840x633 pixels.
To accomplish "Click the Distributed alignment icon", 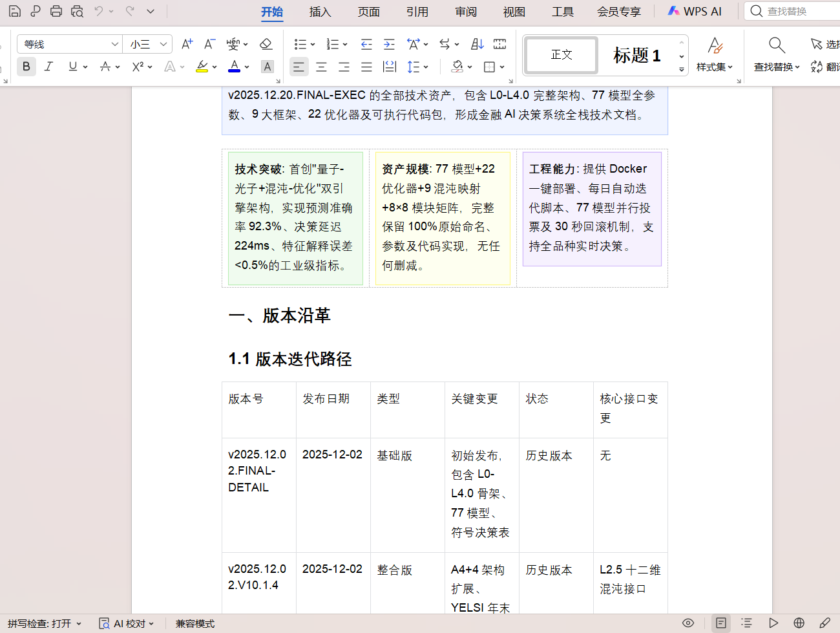I will (x=389, y=67).
